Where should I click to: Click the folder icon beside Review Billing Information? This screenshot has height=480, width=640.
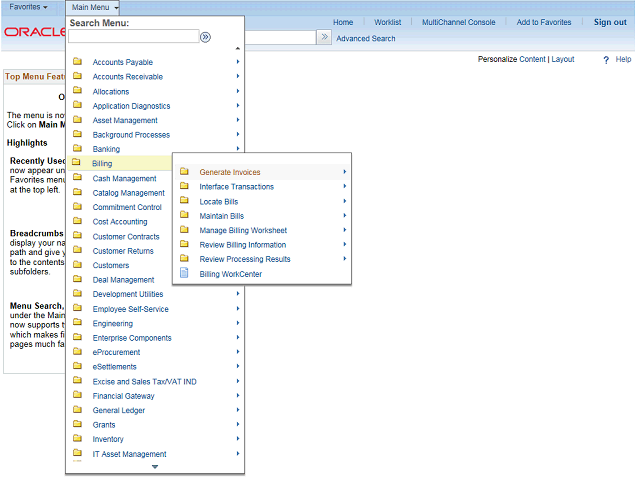pyautogui.click(x=184, y=244)
